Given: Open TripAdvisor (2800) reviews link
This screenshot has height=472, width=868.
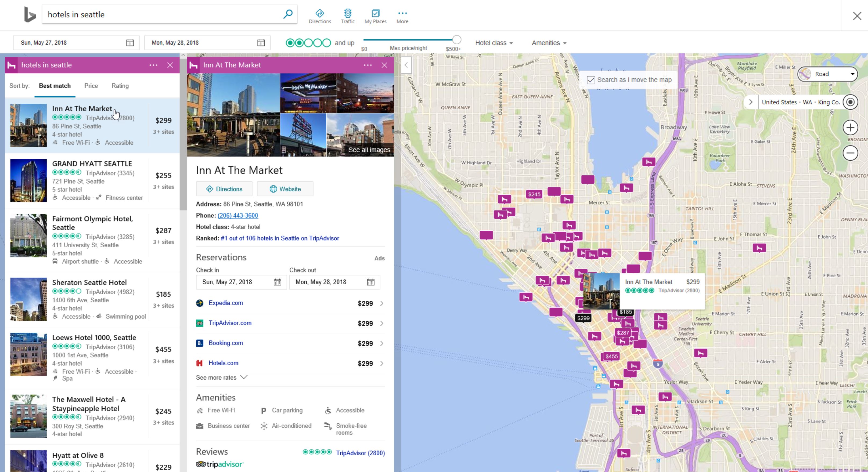Looking at the screenshot, I should click(360, 453).
